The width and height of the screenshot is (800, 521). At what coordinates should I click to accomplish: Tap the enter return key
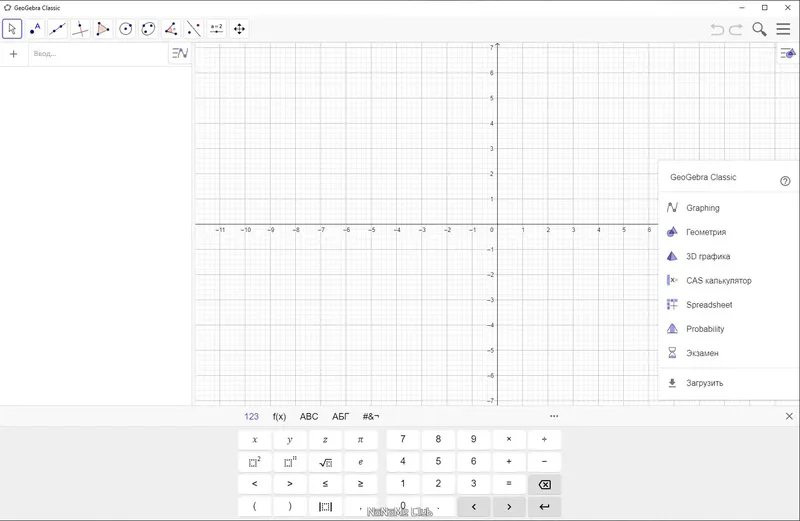(544, 506)
